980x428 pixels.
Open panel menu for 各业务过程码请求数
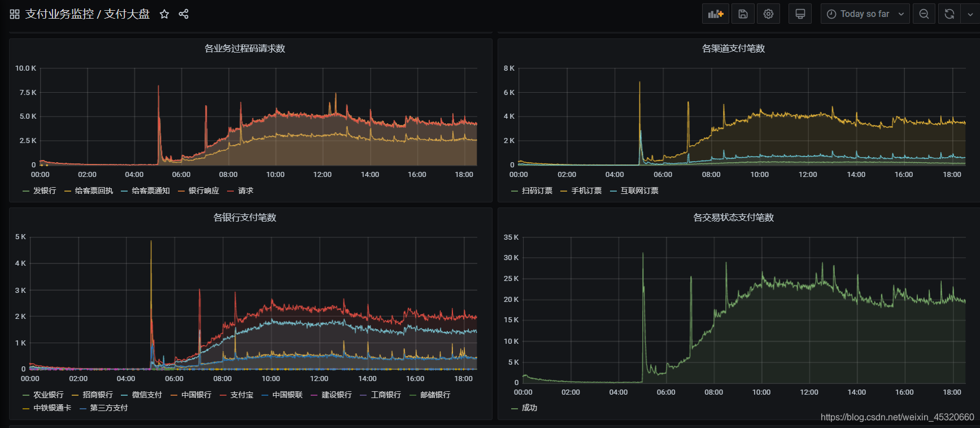click(x=245, y=49)
